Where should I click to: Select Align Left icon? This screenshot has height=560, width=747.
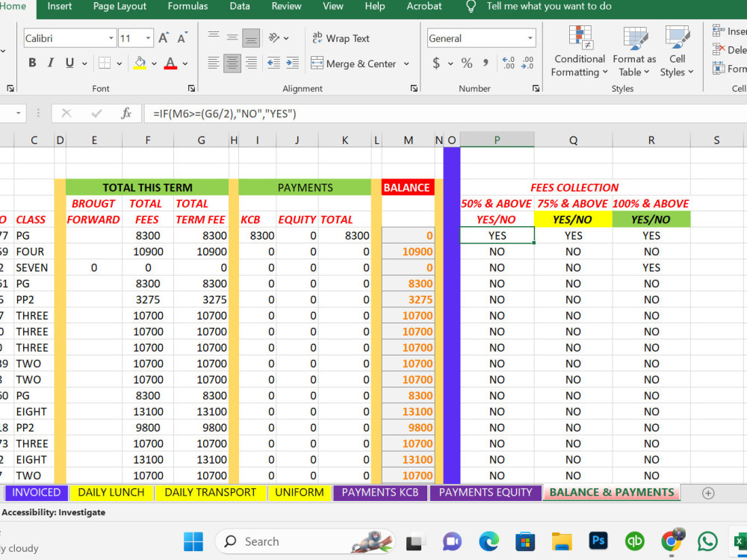214,63
